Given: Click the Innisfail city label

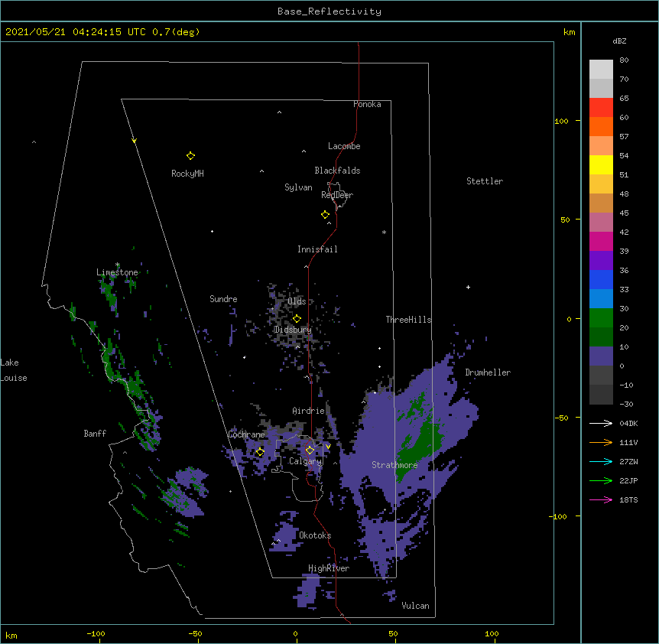Looking at the screenshot, I should pos(317,249).
